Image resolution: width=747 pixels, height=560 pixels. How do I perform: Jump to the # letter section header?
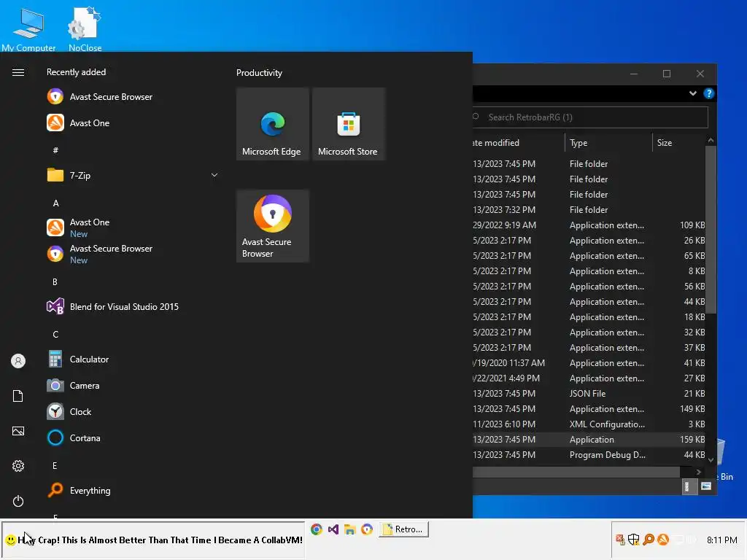point(55,150)
